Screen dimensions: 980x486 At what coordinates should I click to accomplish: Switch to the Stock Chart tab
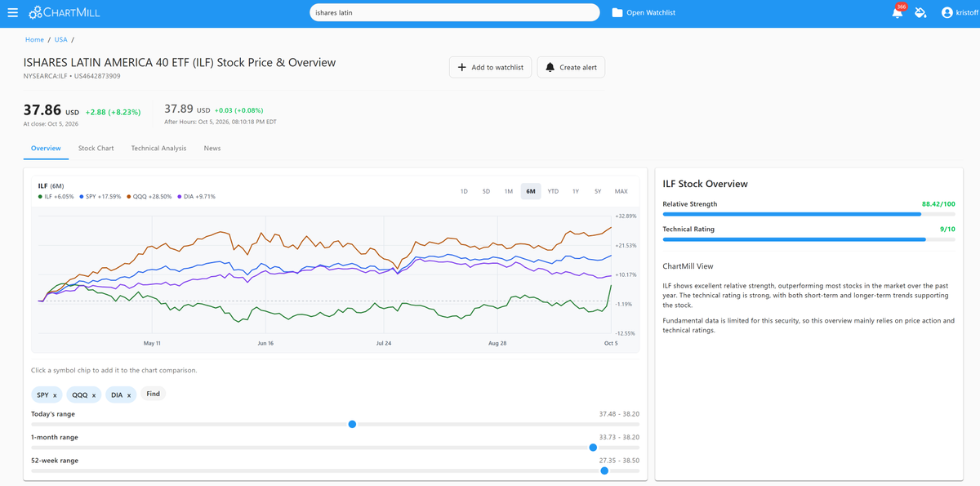(96, 149)
